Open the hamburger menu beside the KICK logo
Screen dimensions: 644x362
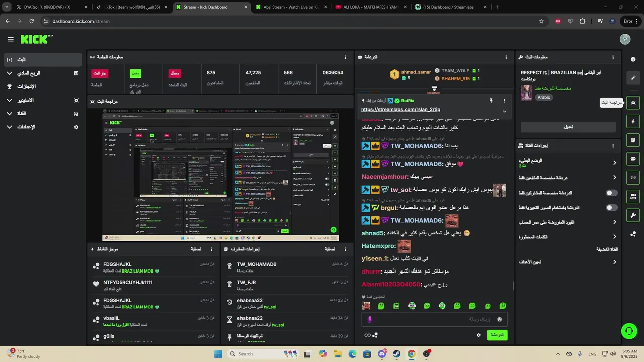[x=11, y=39]
